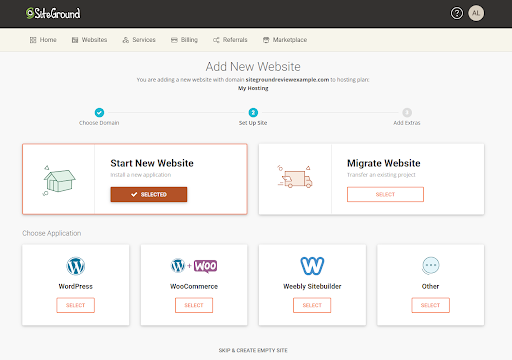This screenshot has width=512, height=360.
Task: Click the WooCommerce logo icon
Action: [x=194, y=266]
